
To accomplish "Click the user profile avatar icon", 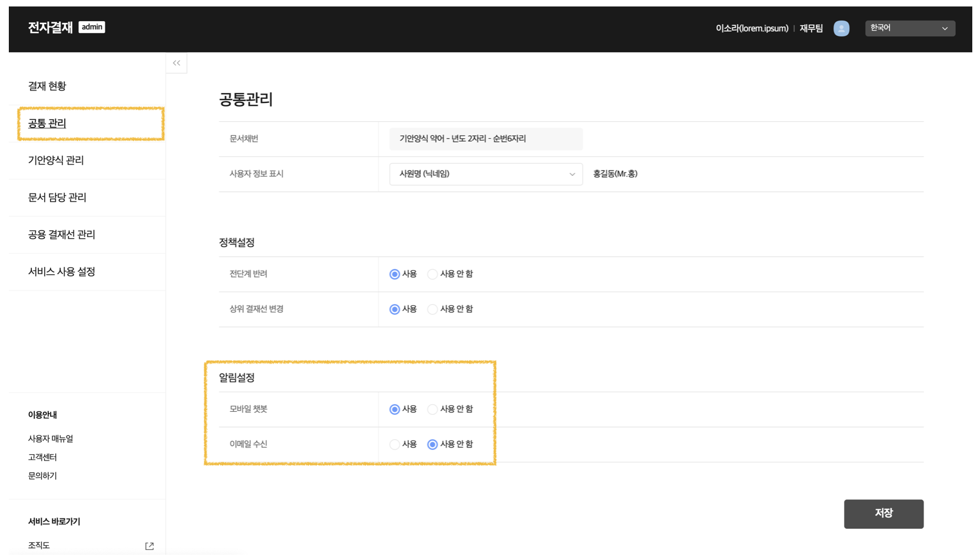I will pyautogui.click(x=841, y=28).
